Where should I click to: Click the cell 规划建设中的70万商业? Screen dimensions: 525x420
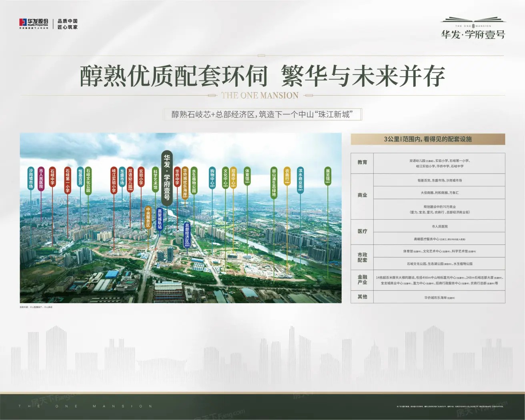click(439, 210)
